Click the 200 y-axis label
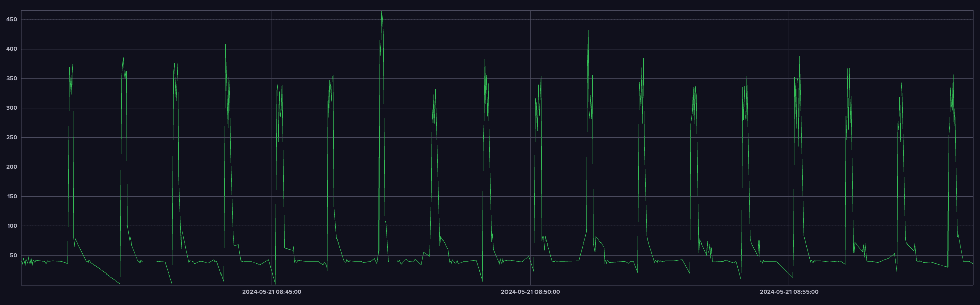Screen dimensions: 980x305 [x=12, y=167]
